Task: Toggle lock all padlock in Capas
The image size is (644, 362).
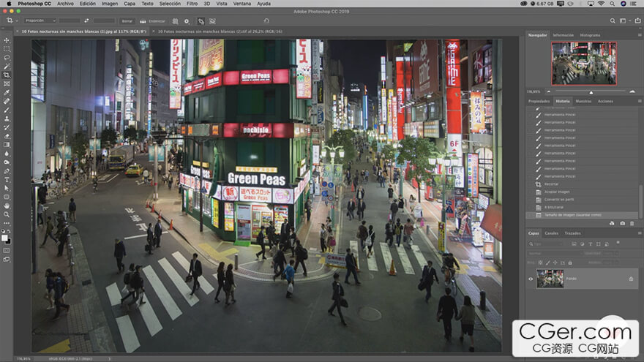Action: [570, 263]
